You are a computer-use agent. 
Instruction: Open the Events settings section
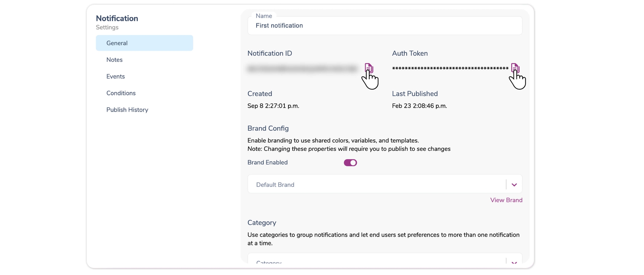point(115,77)
